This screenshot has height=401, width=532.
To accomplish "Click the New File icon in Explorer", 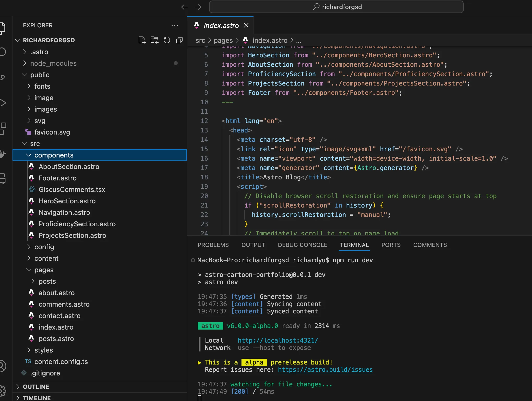I will [142, 40].
